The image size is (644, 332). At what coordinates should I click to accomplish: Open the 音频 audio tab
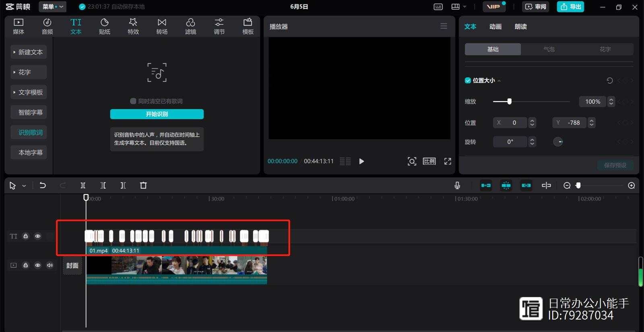tap(47, 26)
